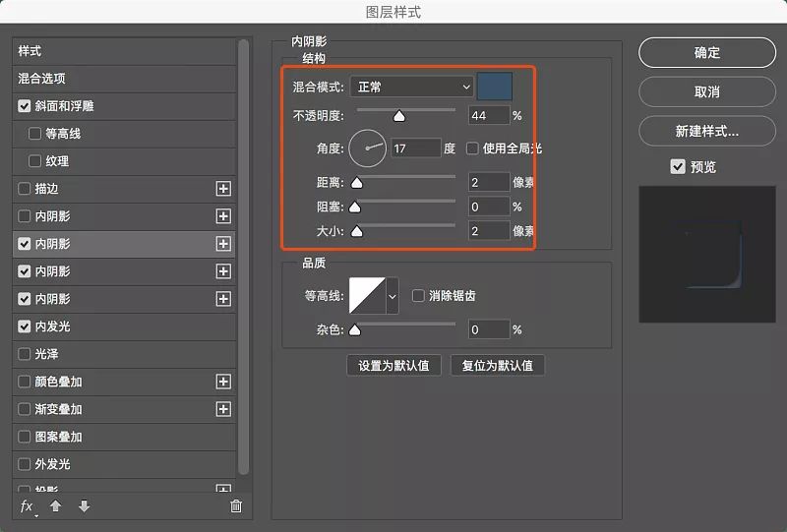Click the 阻塞 slider handle
The height and width of the screenshot is (532, 787).
355,207
